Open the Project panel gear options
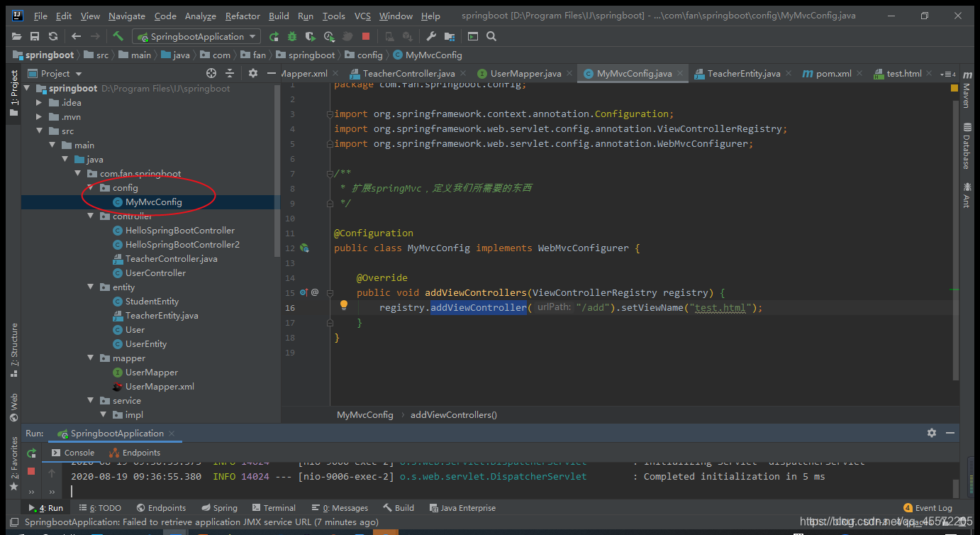 point(253,73)
